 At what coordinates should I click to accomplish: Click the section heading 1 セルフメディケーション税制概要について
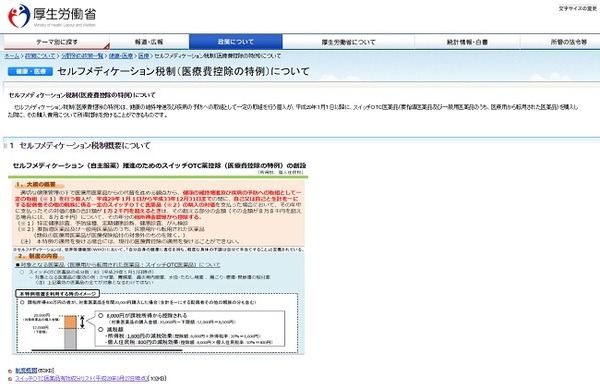[80, 146]
